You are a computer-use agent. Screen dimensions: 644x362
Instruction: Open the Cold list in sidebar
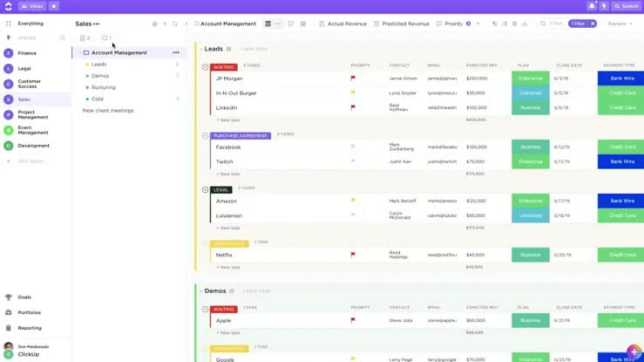pyautogui.click(x=98, y=99)
